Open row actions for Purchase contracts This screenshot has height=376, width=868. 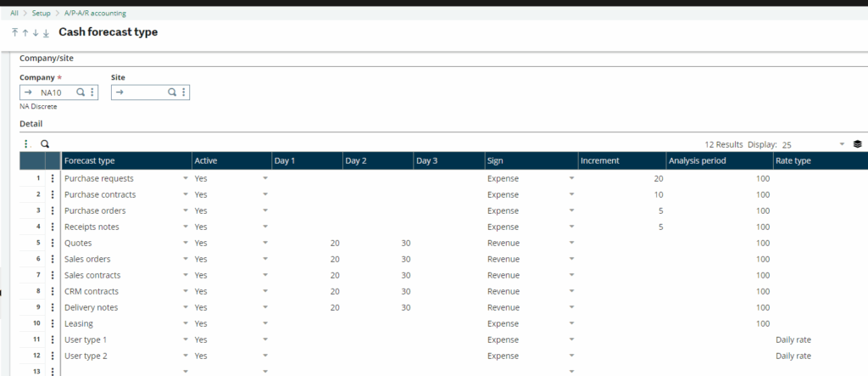(53, 194)
